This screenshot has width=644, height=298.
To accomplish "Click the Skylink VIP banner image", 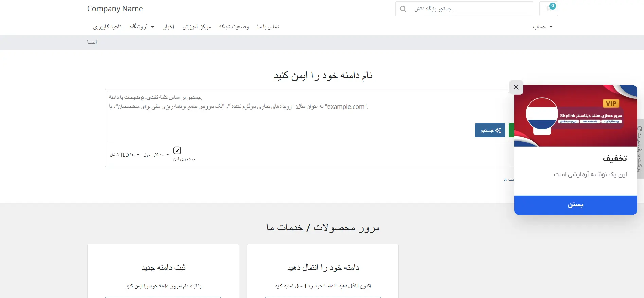I will click(x=575, y=116).
